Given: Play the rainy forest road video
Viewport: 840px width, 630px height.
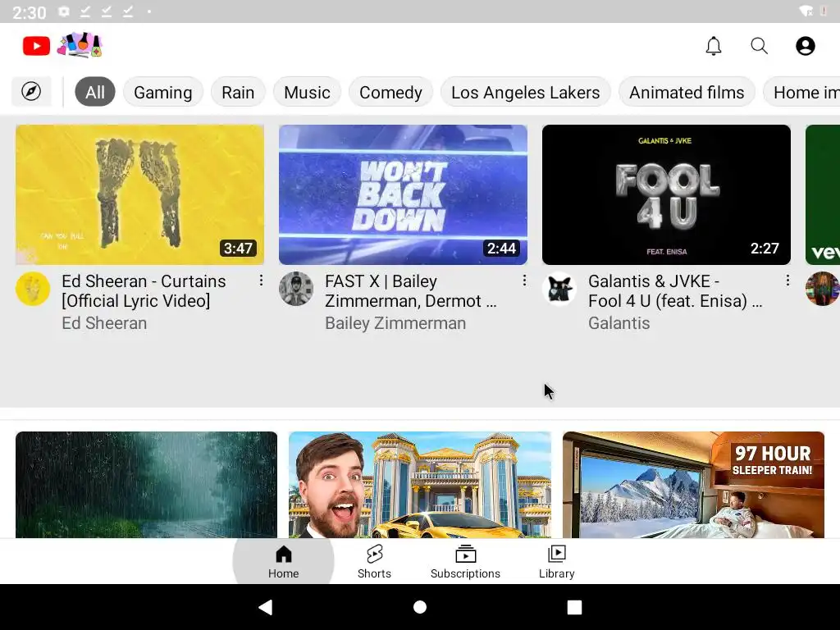Looking at the screenshot, I should click(x=146, y=485).
